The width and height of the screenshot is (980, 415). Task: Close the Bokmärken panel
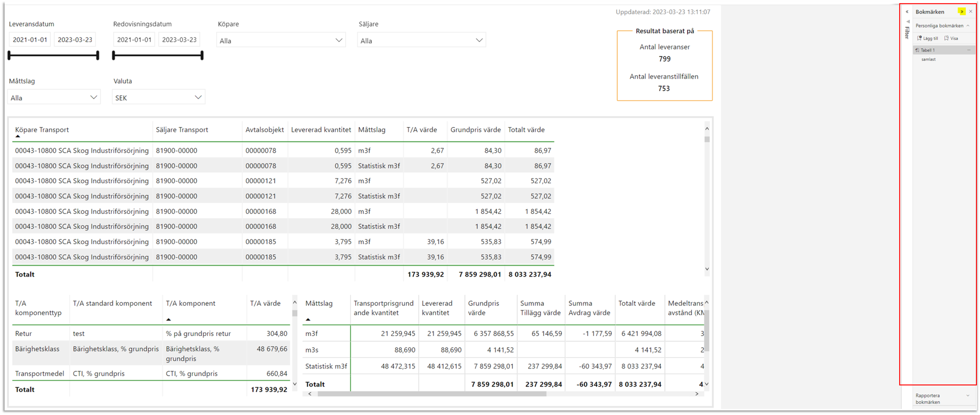pyautogui.click(x=970, y=11)
